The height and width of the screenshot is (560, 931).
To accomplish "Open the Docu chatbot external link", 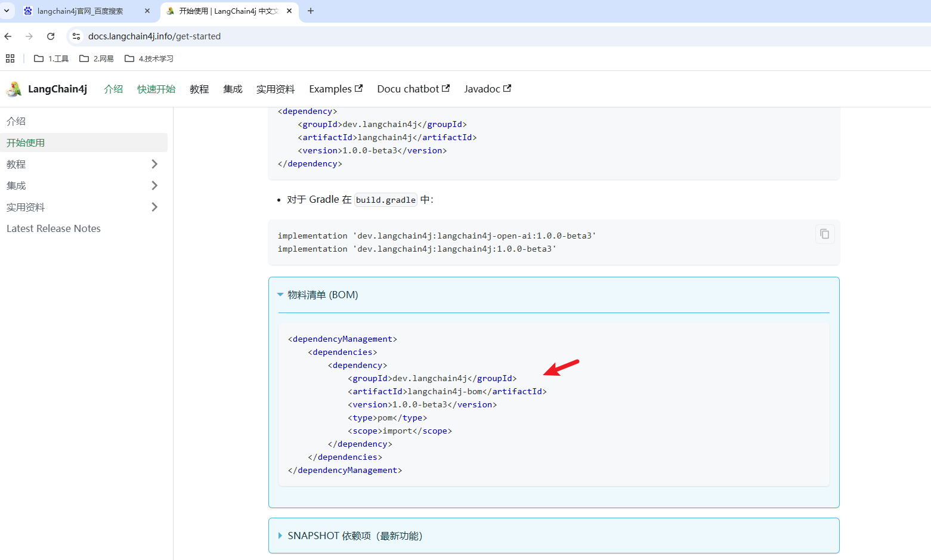I will (x=413, y=89).
